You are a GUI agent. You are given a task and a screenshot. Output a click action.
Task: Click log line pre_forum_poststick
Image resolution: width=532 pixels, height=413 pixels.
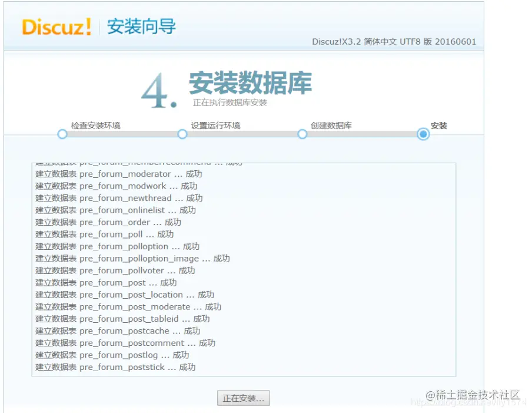click(116, 367)
